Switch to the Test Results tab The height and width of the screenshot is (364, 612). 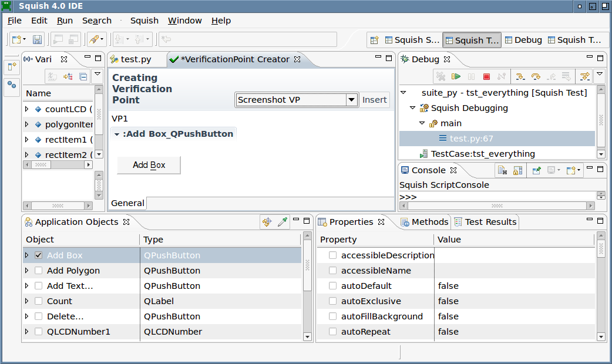[485, 222]
